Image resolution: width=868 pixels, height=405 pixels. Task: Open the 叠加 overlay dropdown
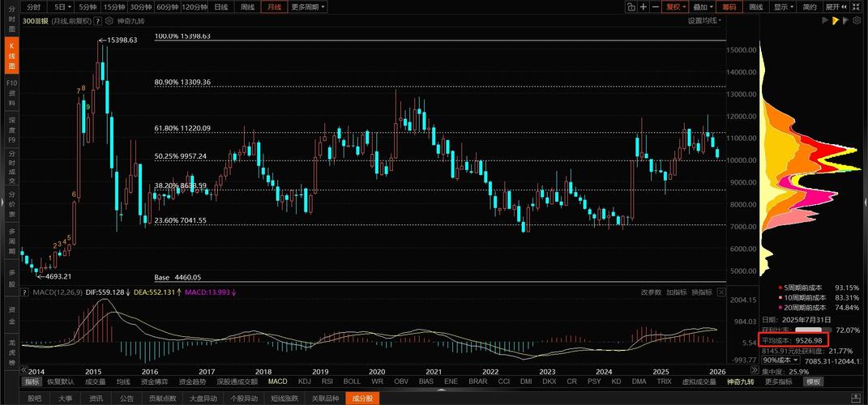click(703, 7)
